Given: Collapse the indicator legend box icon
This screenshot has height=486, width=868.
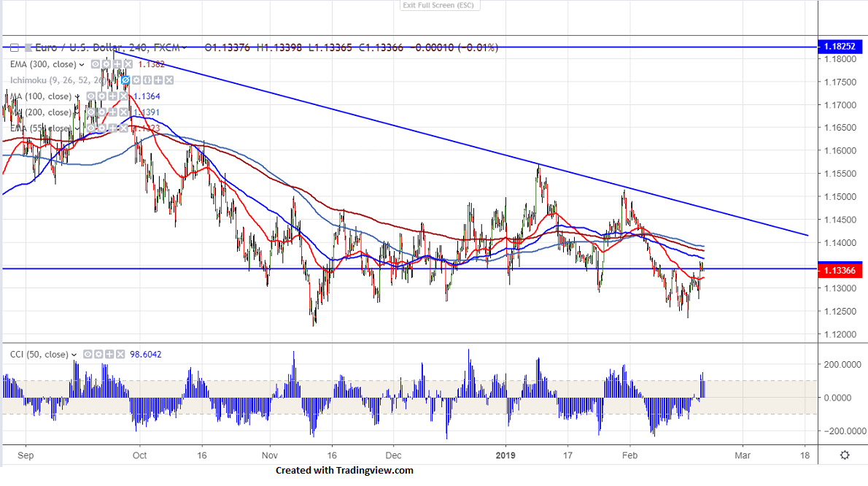Looking at the screenshot, I should point(15,47).
